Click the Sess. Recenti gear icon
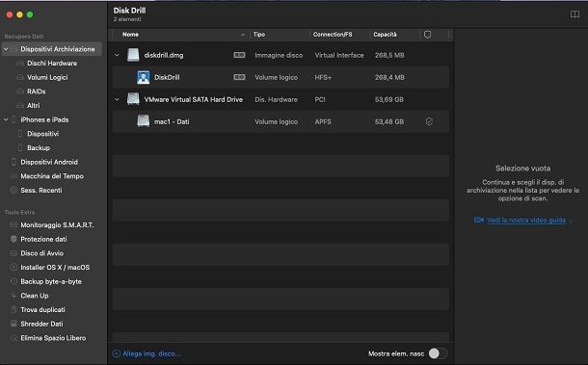This screenshot has width=588, height=365. pyautogui.click(x=13, y=191)
